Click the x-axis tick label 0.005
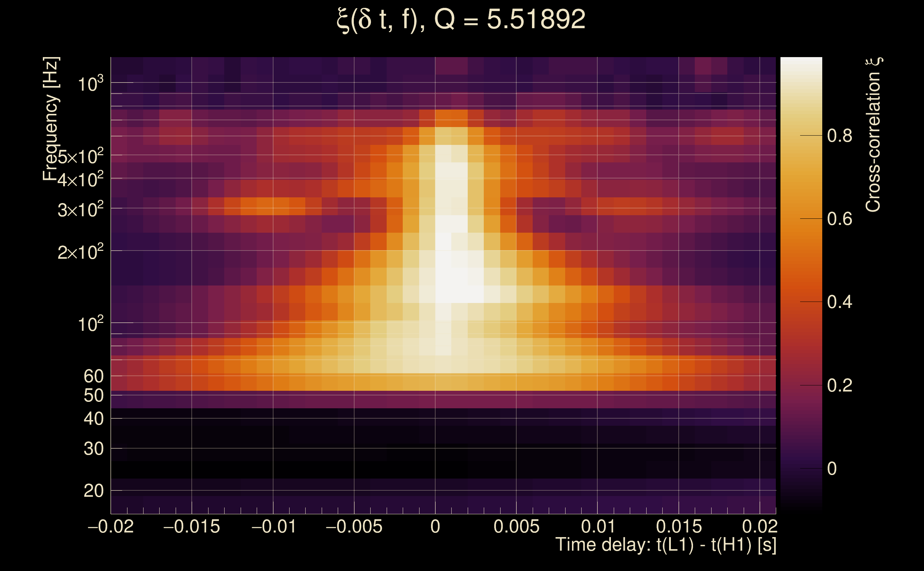This screenshot has width=924, height=571. coord(516,526)
